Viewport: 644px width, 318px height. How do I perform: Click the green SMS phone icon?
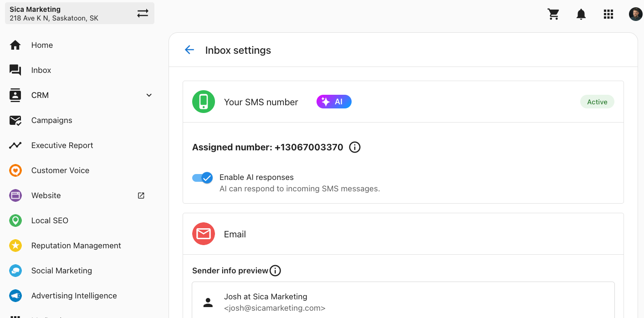204,102
